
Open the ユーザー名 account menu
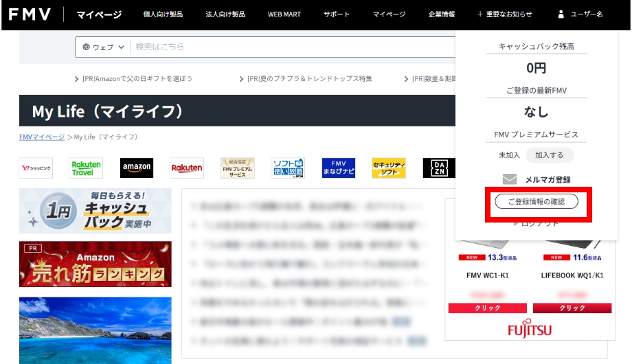point(580,14)
